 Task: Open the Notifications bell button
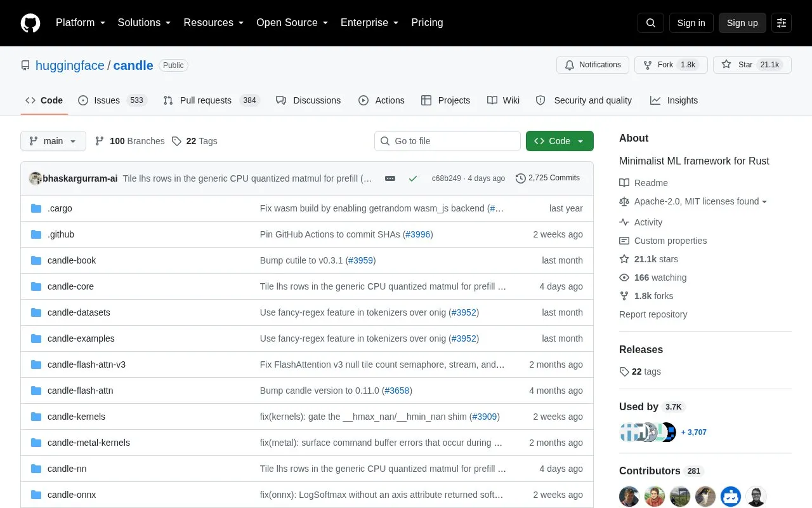point(593,65)
